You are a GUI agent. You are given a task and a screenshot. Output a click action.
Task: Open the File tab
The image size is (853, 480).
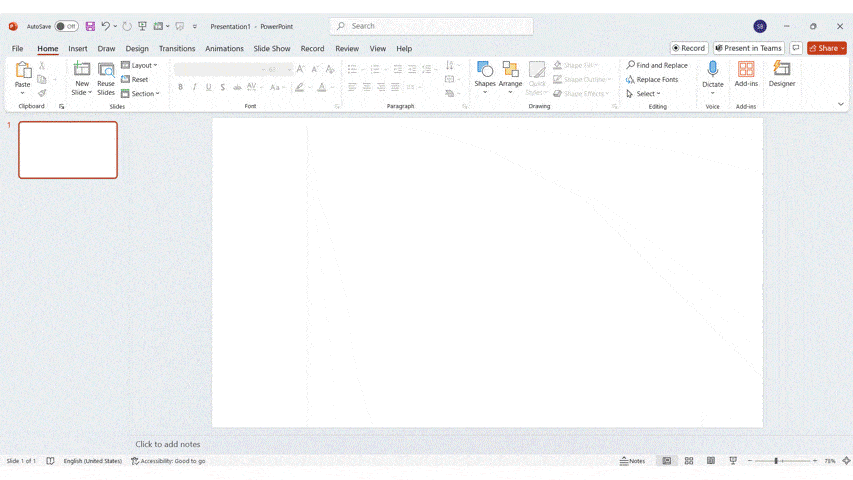17,48
